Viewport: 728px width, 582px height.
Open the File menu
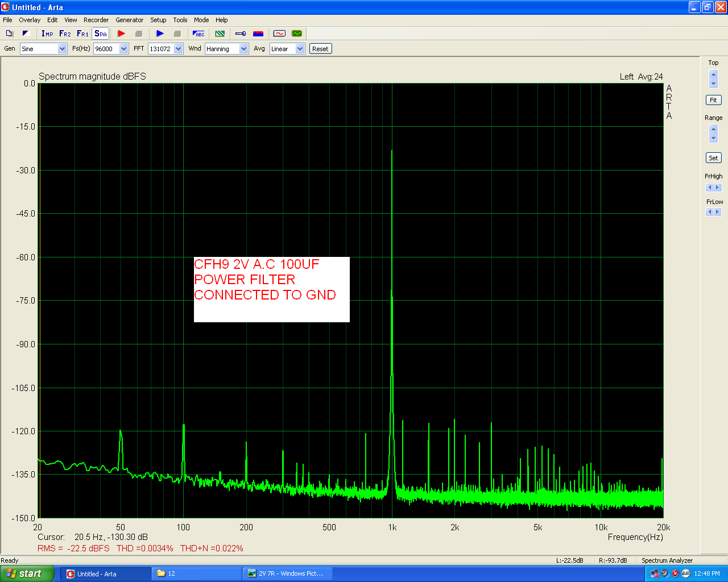tap(7, 20)
